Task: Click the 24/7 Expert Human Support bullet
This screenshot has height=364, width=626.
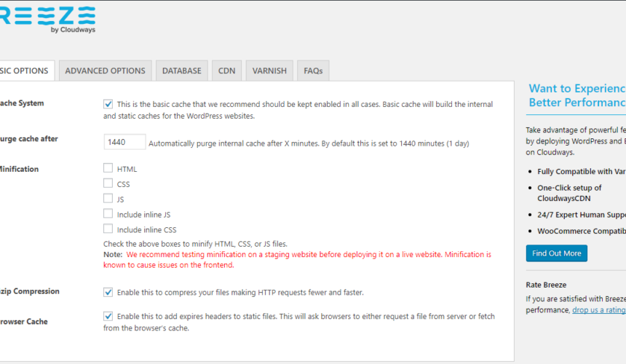Action: click(582, 215)
